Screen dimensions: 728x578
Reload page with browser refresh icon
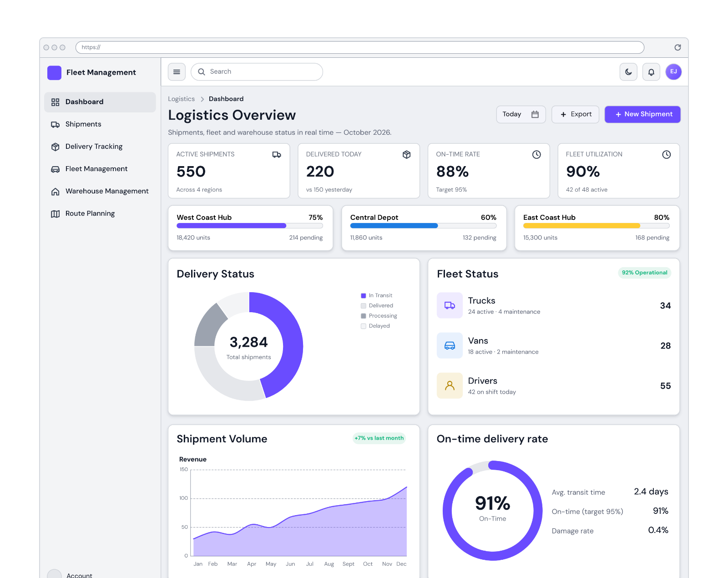point(677,47)
